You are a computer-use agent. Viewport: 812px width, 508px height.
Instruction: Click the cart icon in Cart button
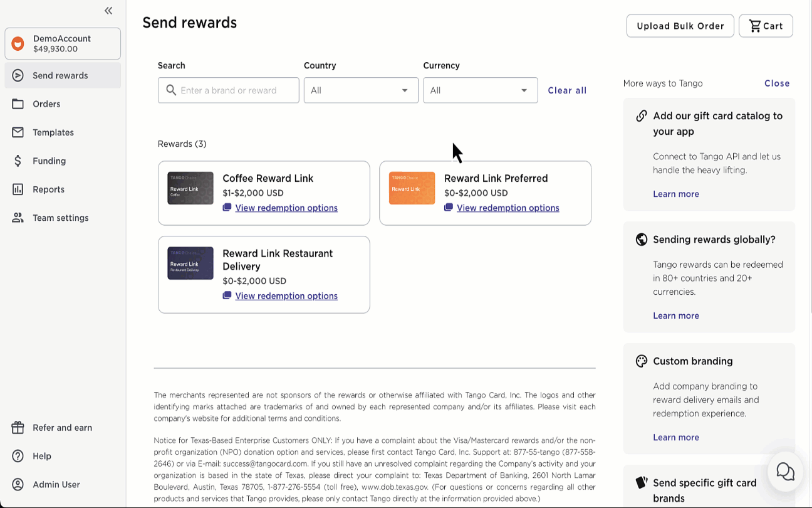[755, 26]
